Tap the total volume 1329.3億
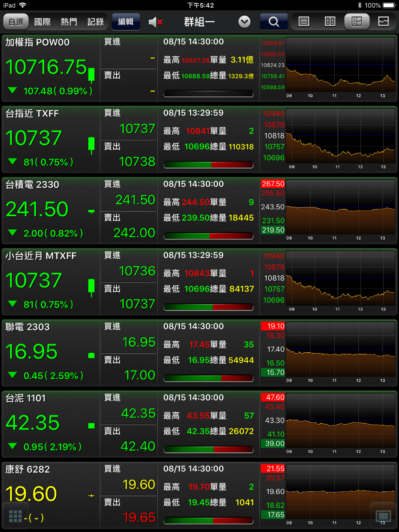The width and height of the screenshot is (399, 532). (241, 76)
